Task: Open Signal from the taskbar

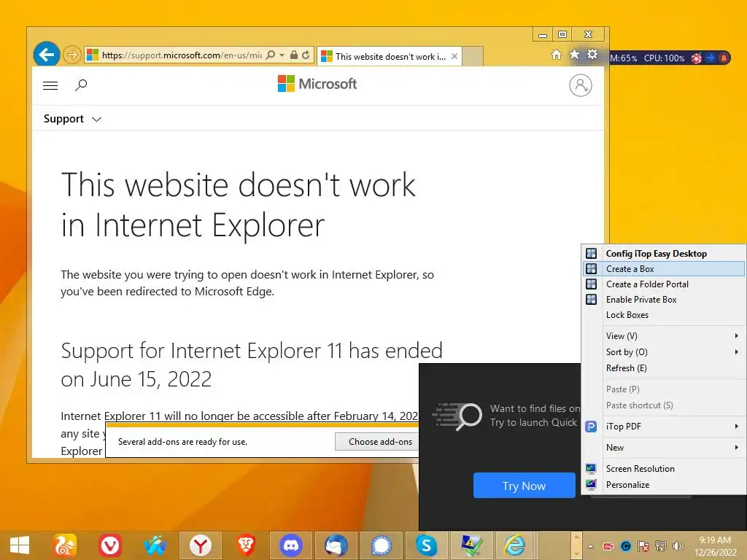Action: [x=382, y=545]
